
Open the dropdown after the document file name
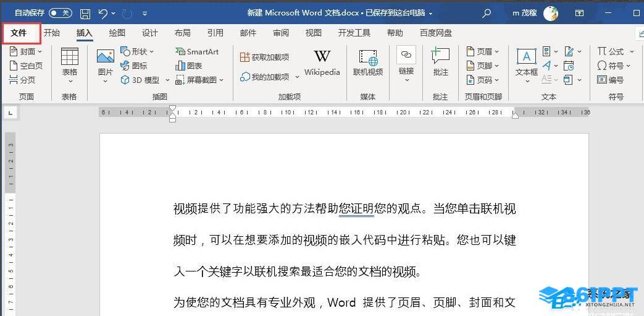(430, 14)
